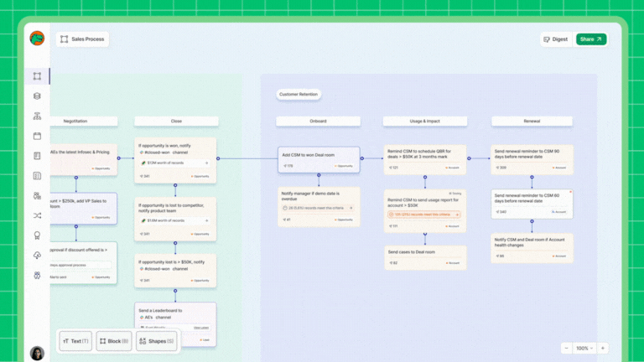Open the Digest button
644x362 pixels.
point(555,39)
